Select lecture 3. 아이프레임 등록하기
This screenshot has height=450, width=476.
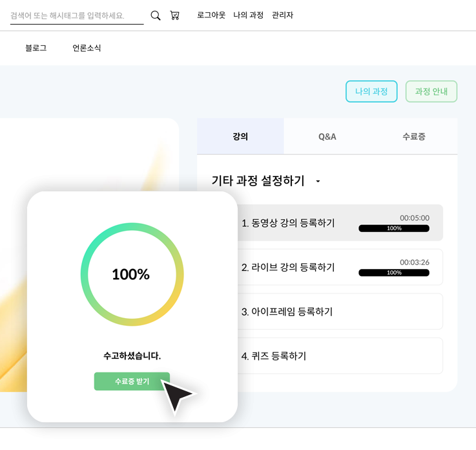point(339,312)
